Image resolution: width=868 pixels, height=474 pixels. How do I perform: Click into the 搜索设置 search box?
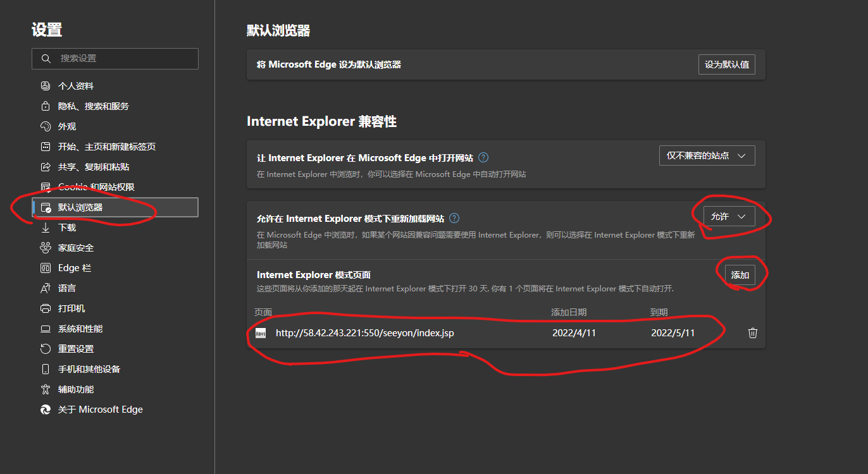(x=115, y=58)
